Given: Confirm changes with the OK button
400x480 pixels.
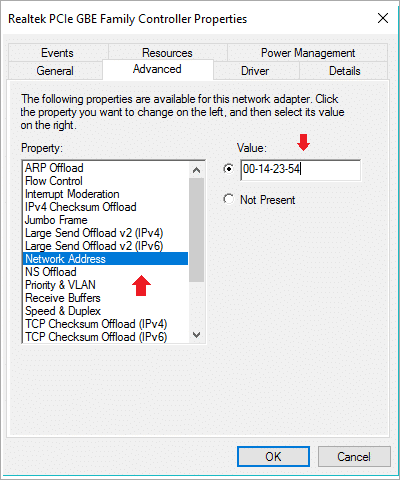Looking at the screenshot, I should coord(273,456).
